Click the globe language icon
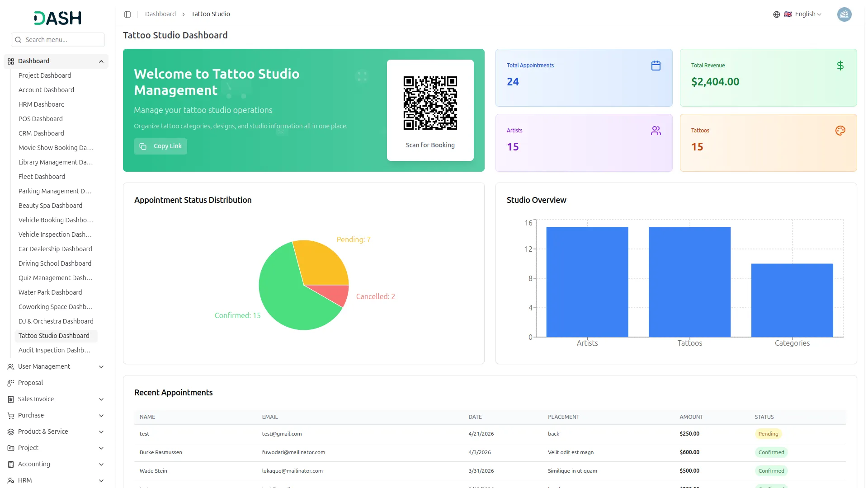 [776, 14]
